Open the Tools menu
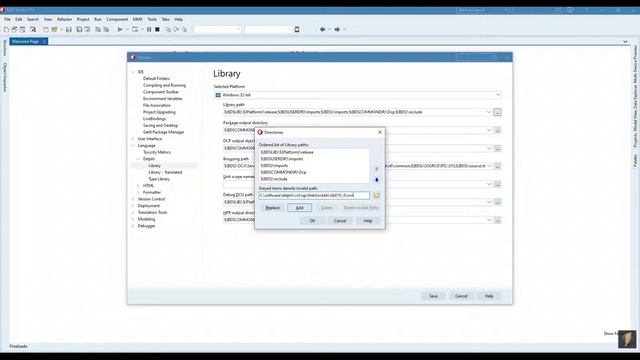 click(152, 19)
